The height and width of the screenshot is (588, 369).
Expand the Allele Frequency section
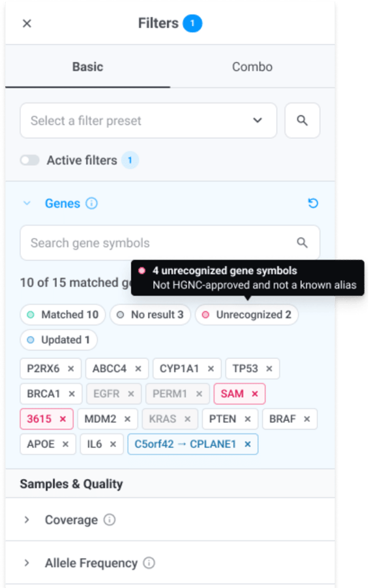[170, 563]
